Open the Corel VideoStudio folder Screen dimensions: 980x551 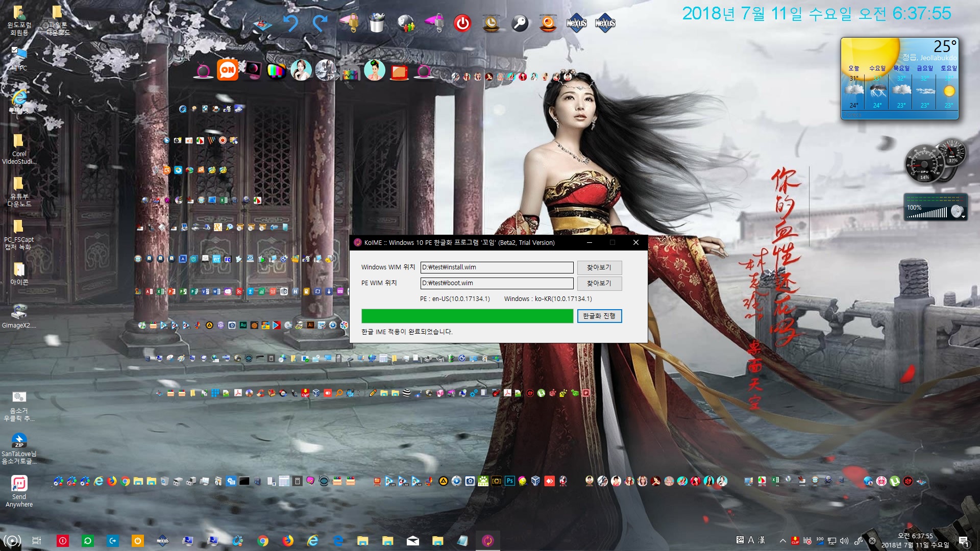click(19, 149)
